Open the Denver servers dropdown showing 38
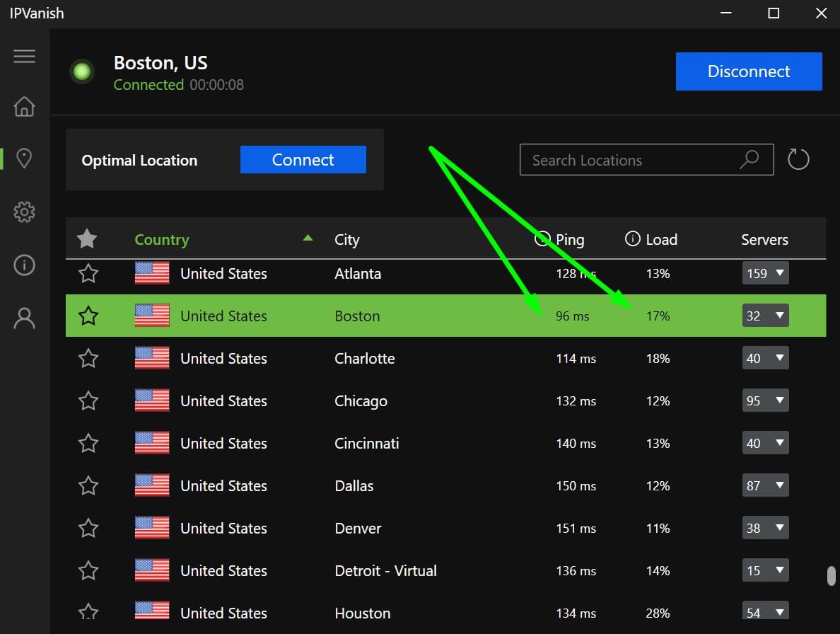 (x=765, y=528)
